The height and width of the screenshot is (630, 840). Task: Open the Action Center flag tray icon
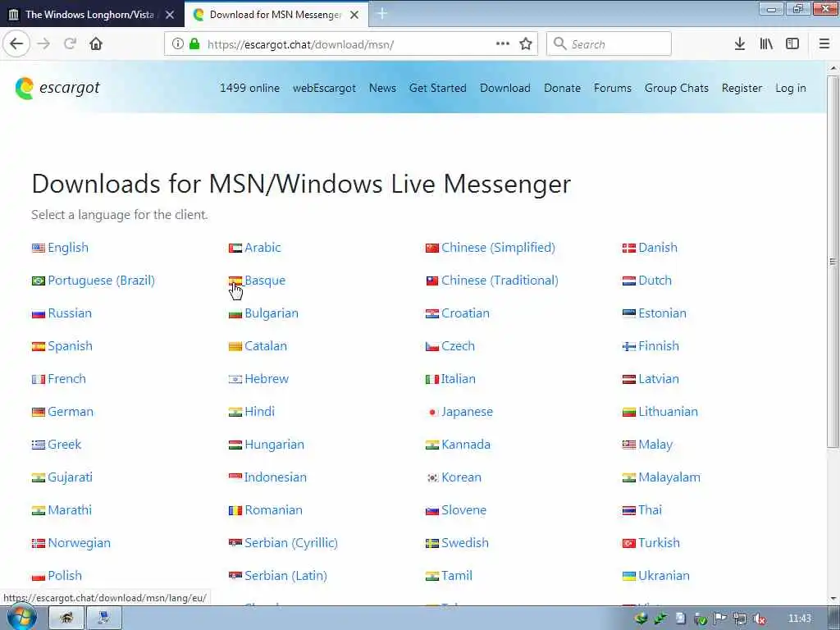[720, 619]
